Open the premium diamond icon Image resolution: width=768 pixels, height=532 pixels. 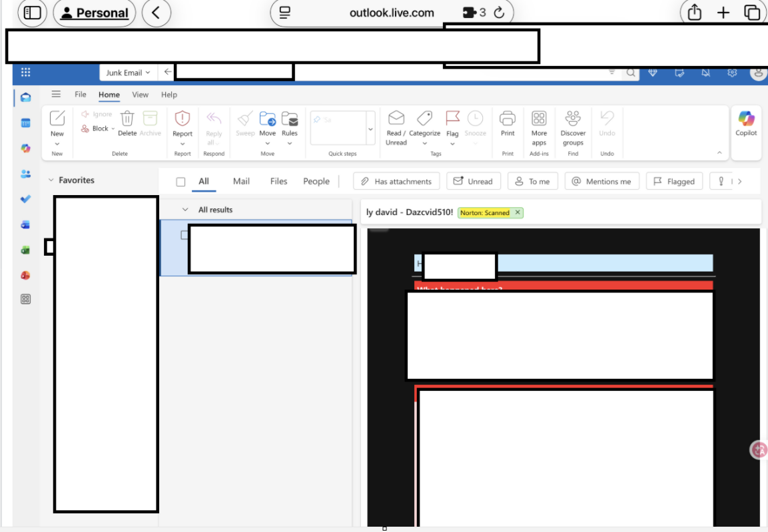[x=652, y=73]
